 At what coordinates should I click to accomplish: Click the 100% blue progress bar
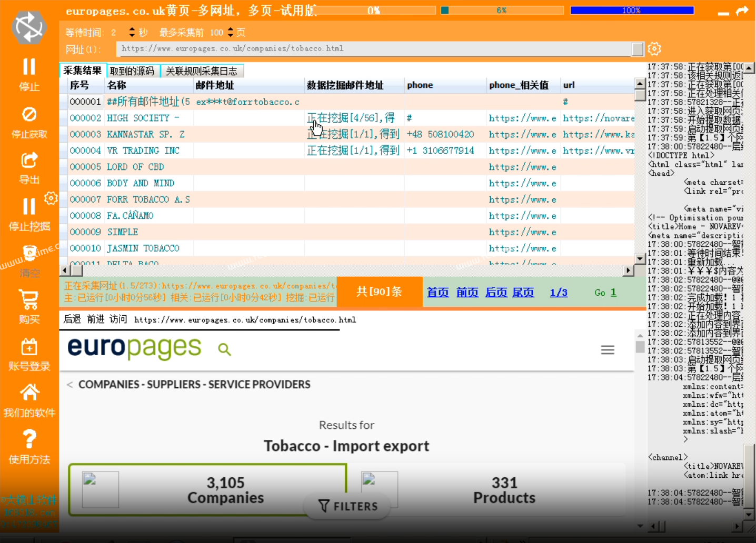point(632,10)
